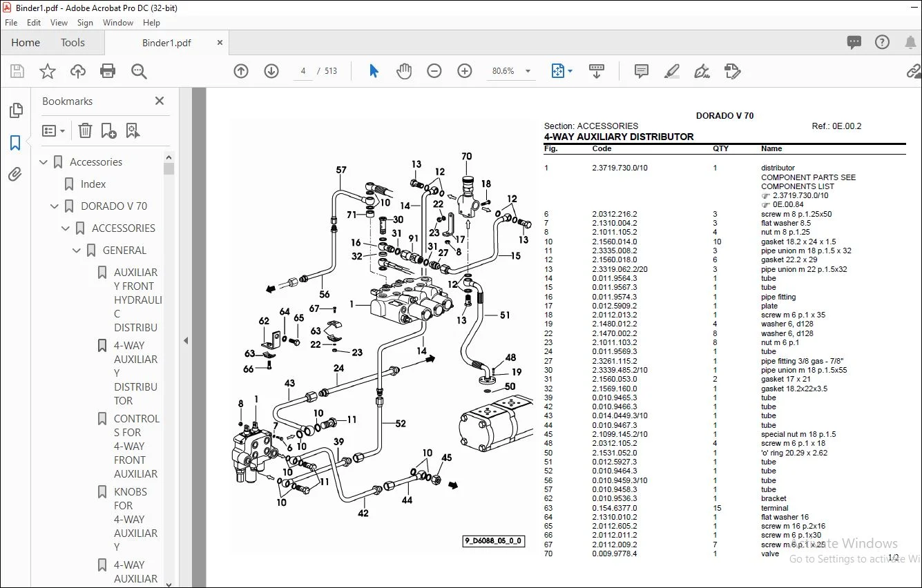The height and width of the screenshot is (588, 922).
Task: Open the File menu
Action: click(x=11, y=23)
